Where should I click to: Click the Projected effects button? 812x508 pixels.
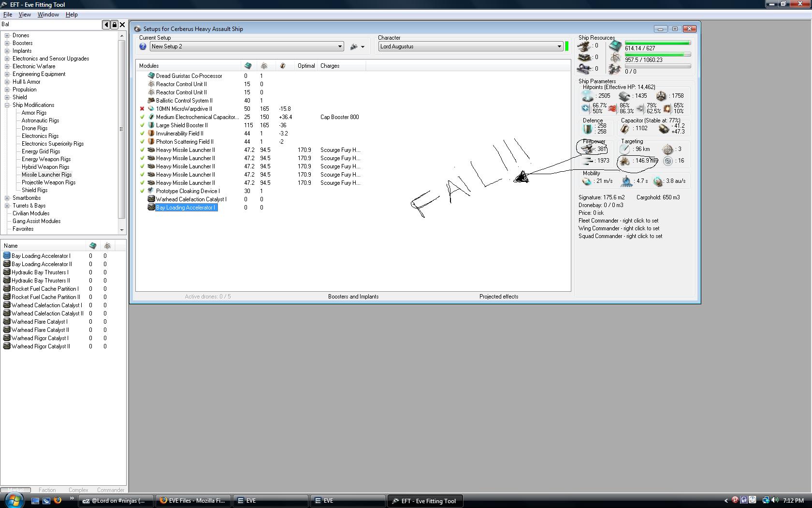pyautogui.click(x=499, y=297)
